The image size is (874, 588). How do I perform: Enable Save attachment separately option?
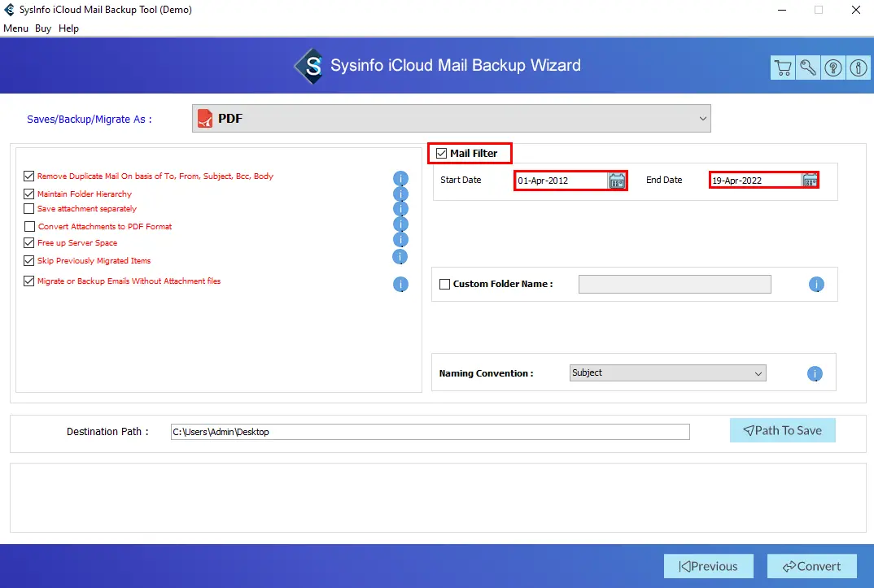click(29, 209)
